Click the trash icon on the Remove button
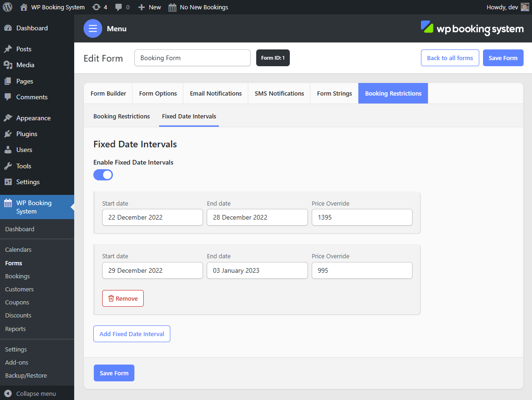 pyautogui.click(x=111, y=298)
